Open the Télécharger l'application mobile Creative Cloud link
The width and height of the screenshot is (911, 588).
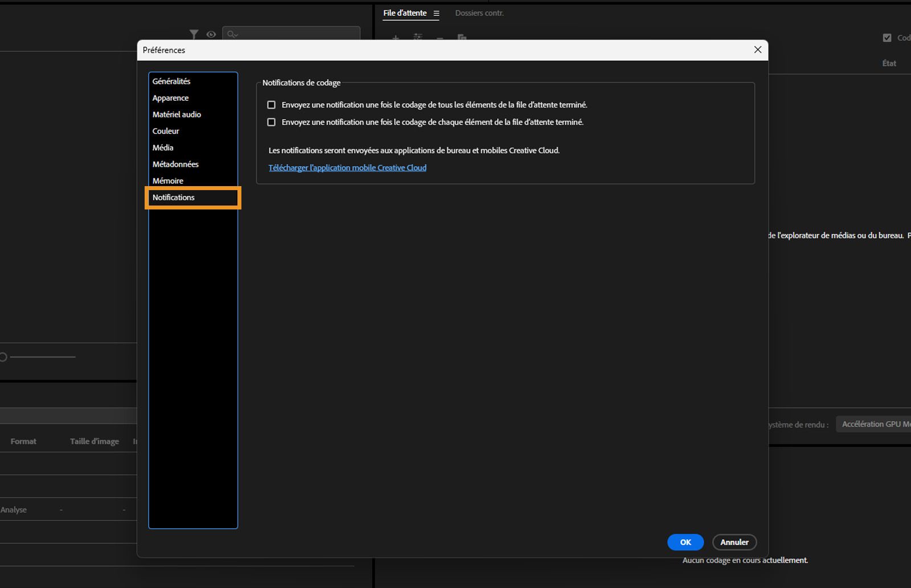pyautogui.click(x=347, y=167)
